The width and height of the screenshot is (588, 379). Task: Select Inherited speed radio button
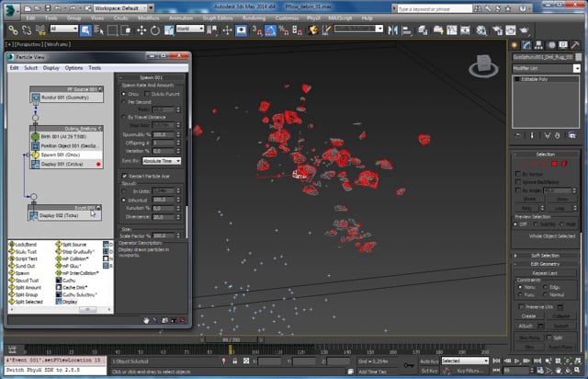coord(124,201)
